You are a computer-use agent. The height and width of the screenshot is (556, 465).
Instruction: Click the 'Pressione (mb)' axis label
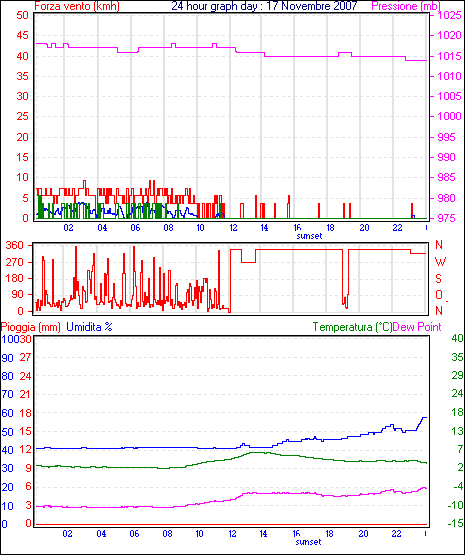[406, 6]
